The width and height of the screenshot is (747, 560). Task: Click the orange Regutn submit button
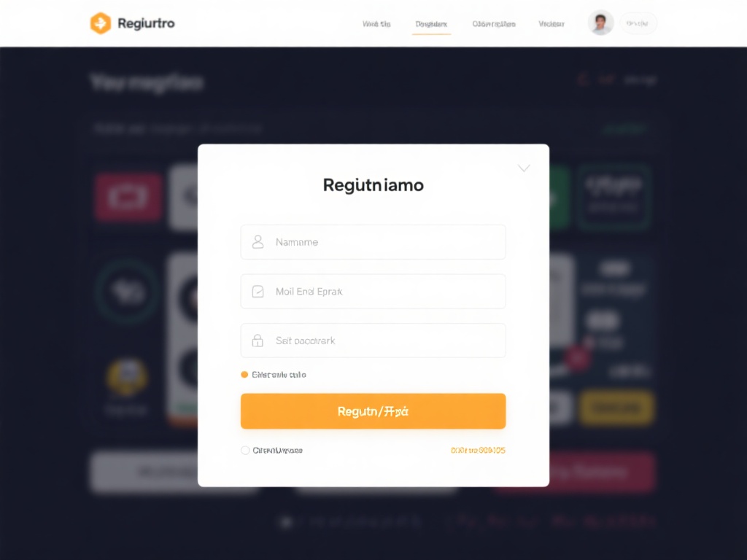373,411
